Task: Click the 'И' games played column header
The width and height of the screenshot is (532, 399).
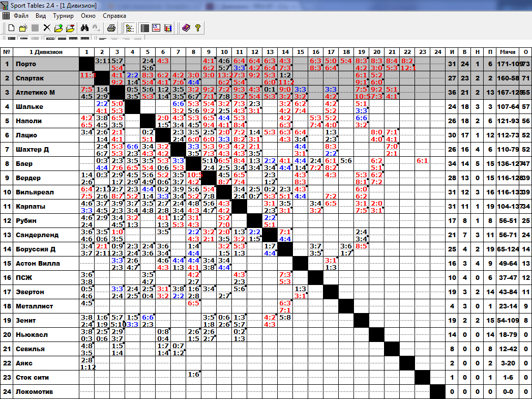Action: click(x=452, y=52)
